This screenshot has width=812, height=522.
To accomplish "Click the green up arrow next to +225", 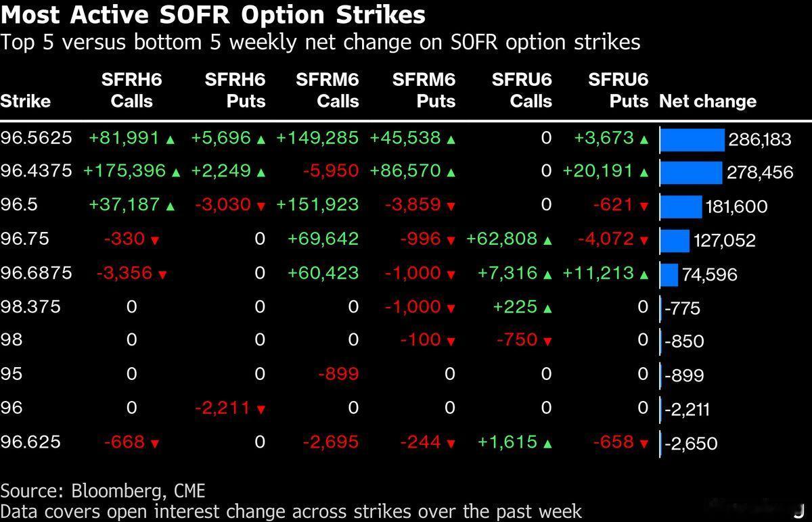I will [547, 308].
